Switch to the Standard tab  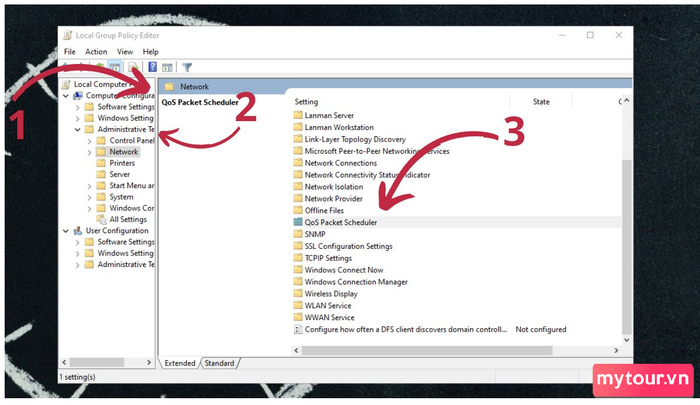point(219,363)
